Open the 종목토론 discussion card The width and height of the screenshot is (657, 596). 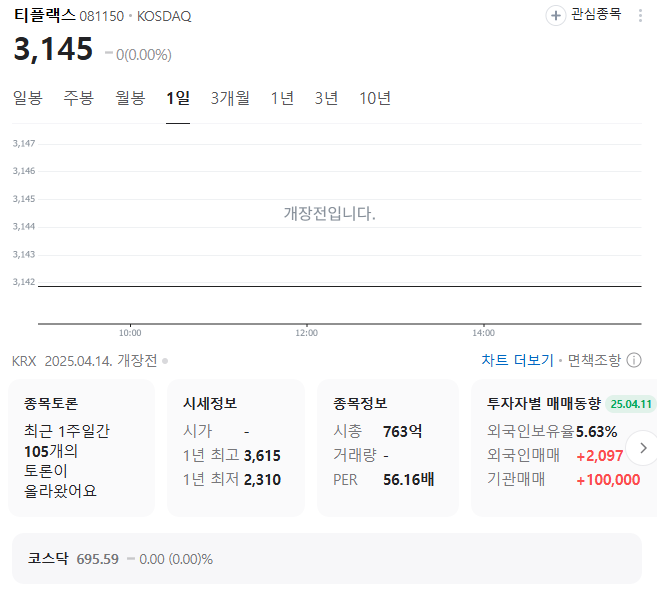(82, 448)
